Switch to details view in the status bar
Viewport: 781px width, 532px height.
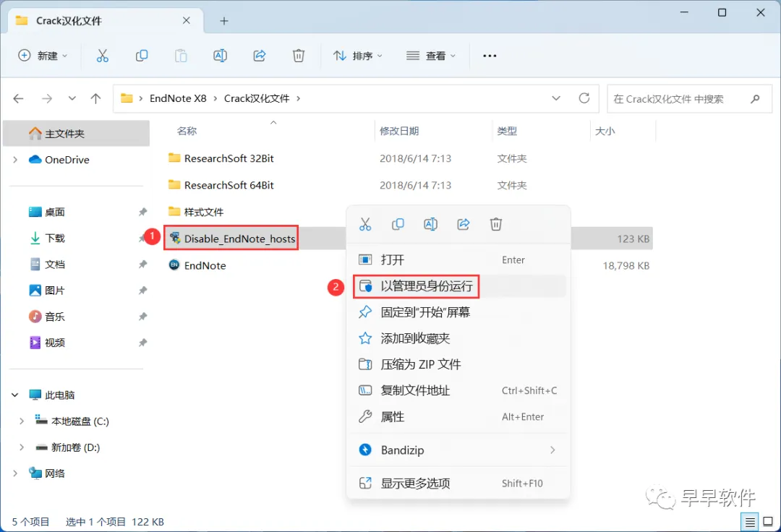click(750, 522)
